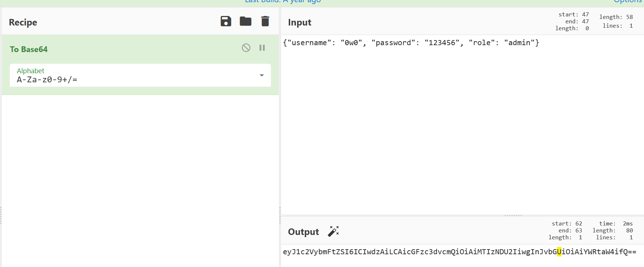Click the output selection start 62 readout
The image size is (644, 267).
pos(567,224)
